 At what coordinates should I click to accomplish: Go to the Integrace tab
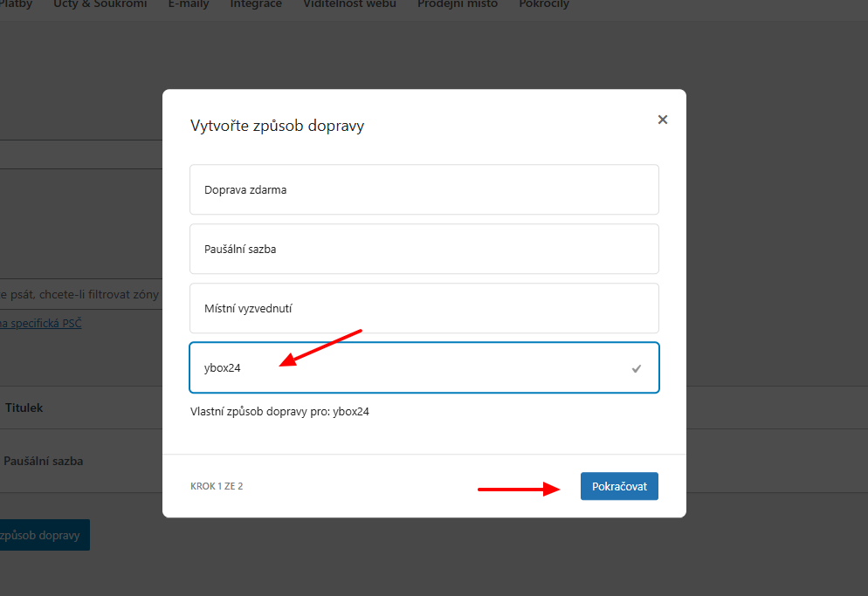[x=256, y=4]
